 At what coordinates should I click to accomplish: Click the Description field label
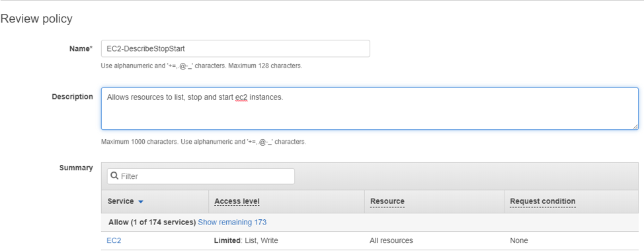[x=72, y=97]
